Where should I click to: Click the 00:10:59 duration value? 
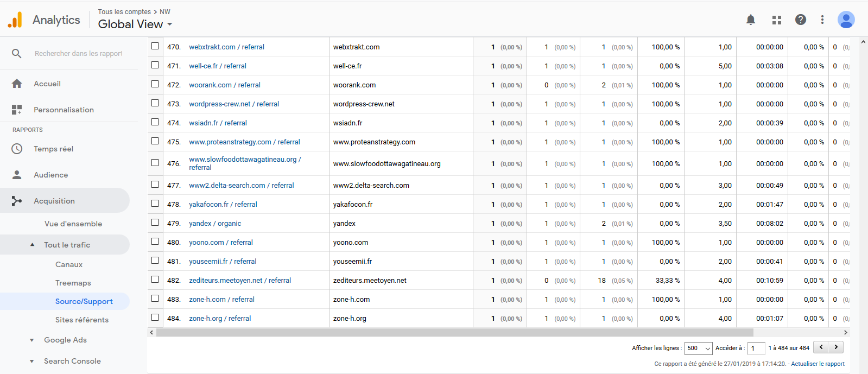click(x=769, y=280)
